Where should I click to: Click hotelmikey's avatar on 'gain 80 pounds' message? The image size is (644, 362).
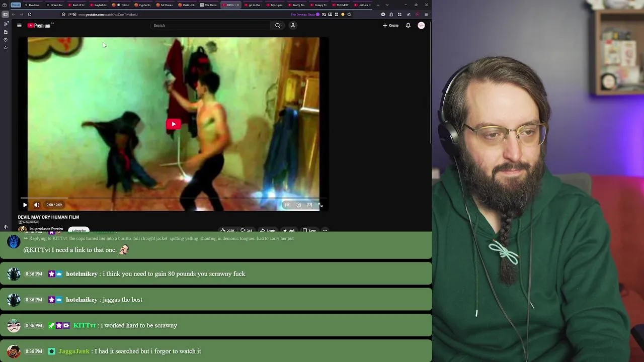coord(14,274)
